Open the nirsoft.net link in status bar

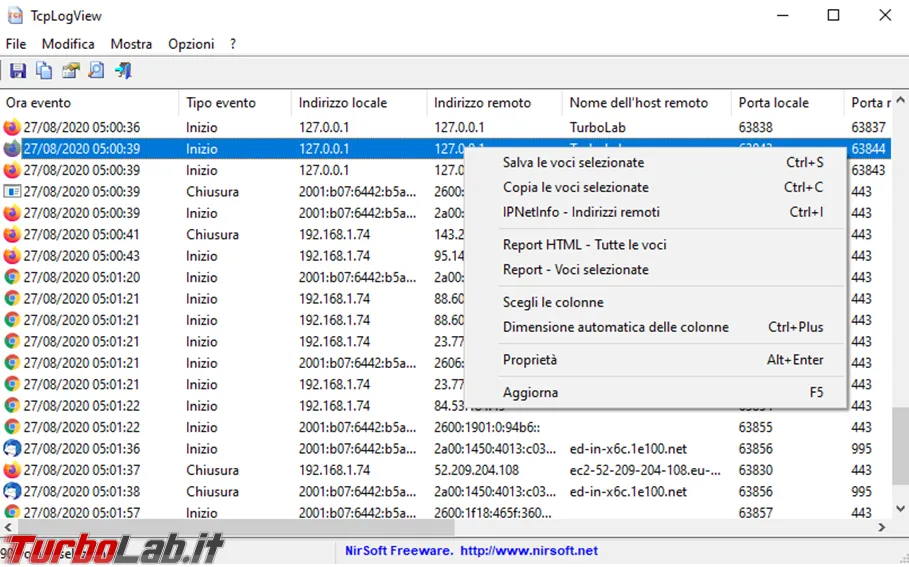coord(529,551)
